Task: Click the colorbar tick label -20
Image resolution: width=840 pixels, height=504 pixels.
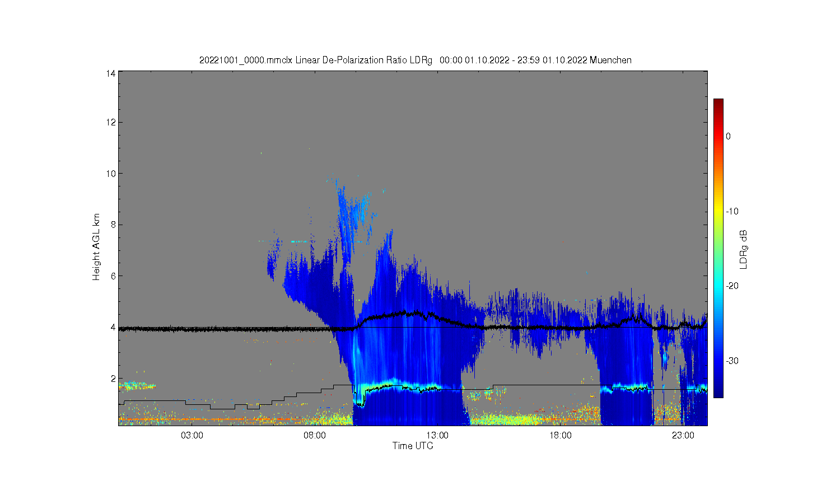Action: 732,286
